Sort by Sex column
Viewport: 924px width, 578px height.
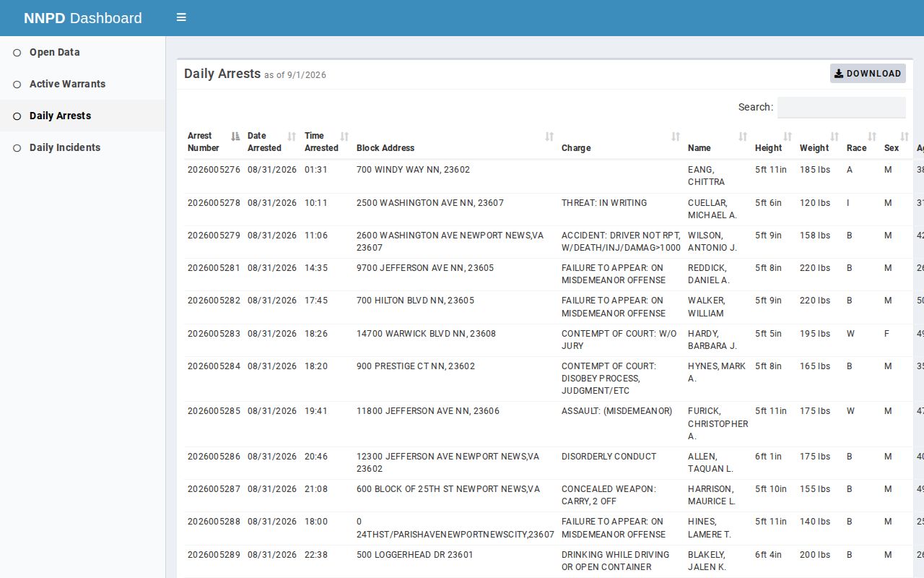[x=897, y=142]
